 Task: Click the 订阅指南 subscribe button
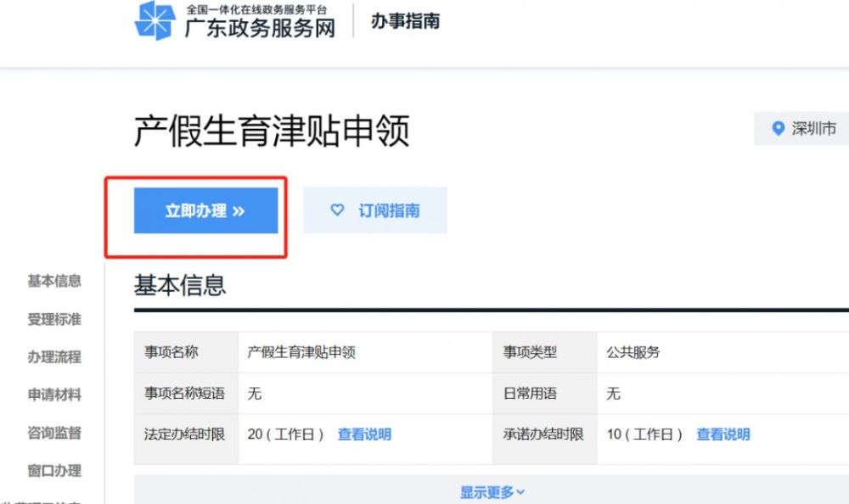click(374, 210)
